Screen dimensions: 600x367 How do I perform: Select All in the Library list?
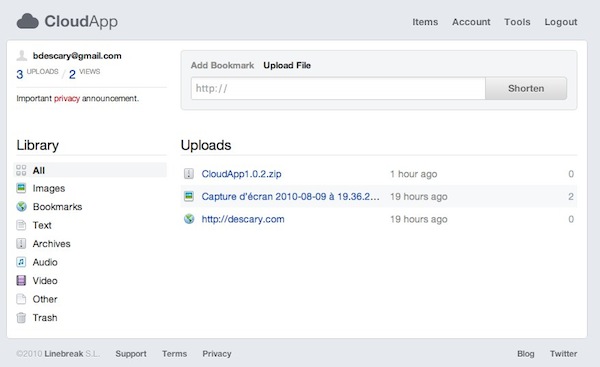91,170
